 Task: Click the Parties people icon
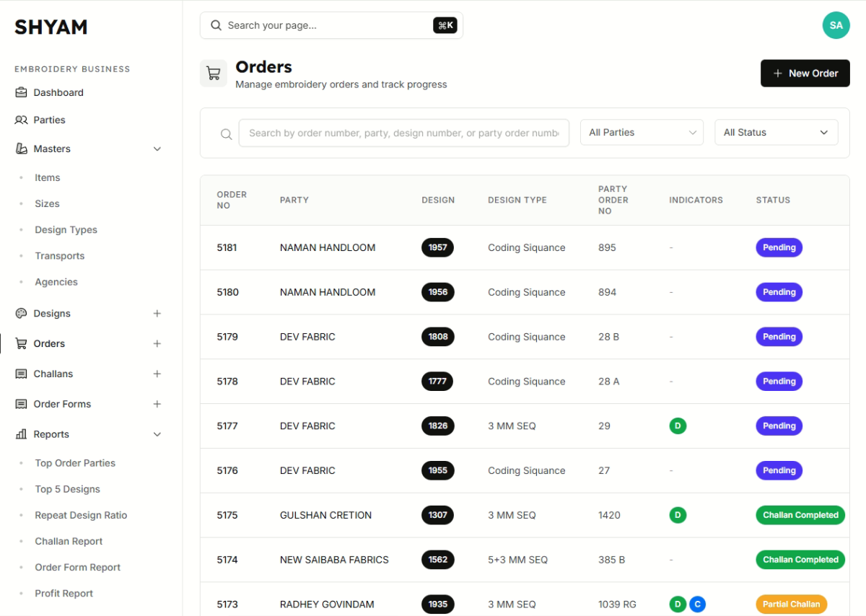(x=21, y=120)
